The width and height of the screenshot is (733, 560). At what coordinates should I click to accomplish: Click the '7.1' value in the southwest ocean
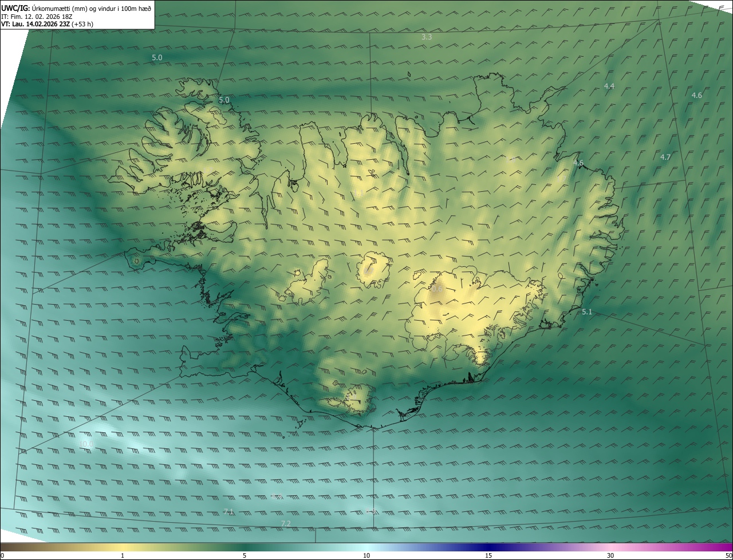click(x=228, y=511)
